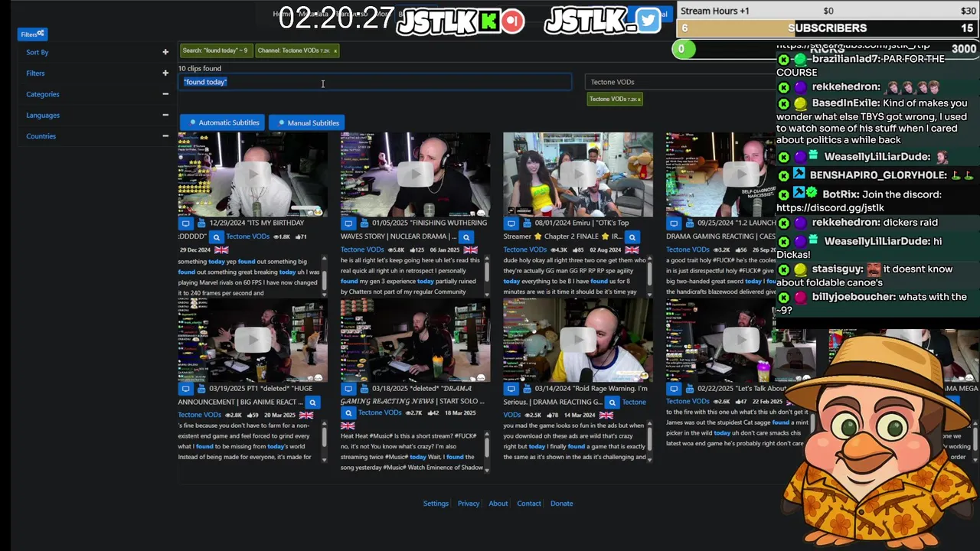Open Tectone VODs link on "ITS MY BIRTHDAY" clip
This screenshot has height=551, width=980.
point(248,236)
